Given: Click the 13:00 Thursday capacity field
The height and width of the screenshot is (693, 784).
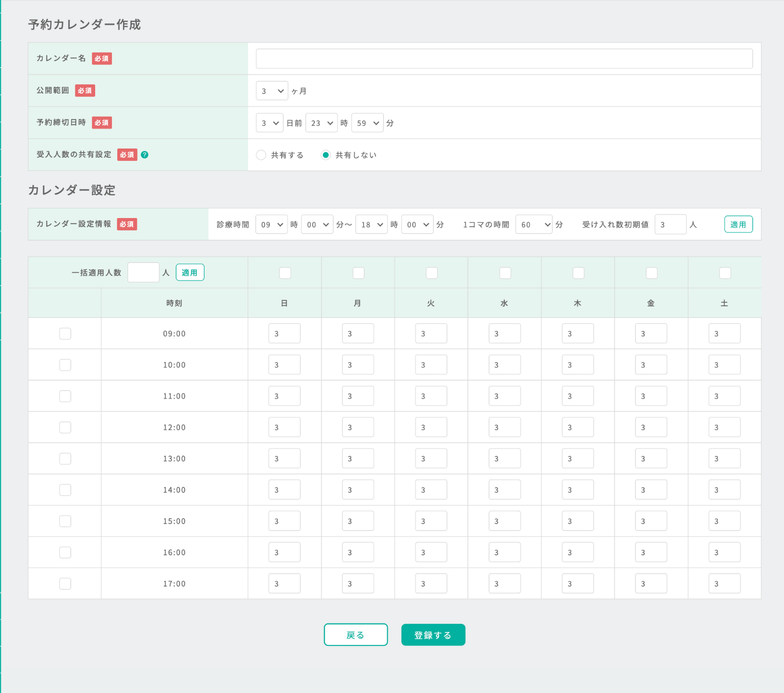Looking at the screenshot, I should (578, 459).
